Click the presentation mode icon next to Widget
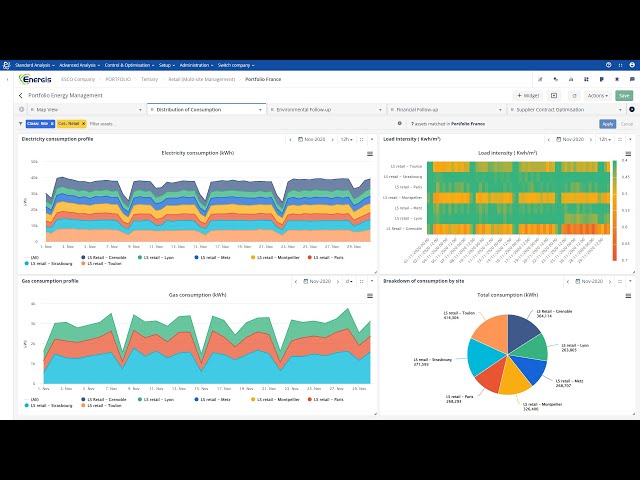The height and width of the screenshot is (480, 640). pos(554,96)
